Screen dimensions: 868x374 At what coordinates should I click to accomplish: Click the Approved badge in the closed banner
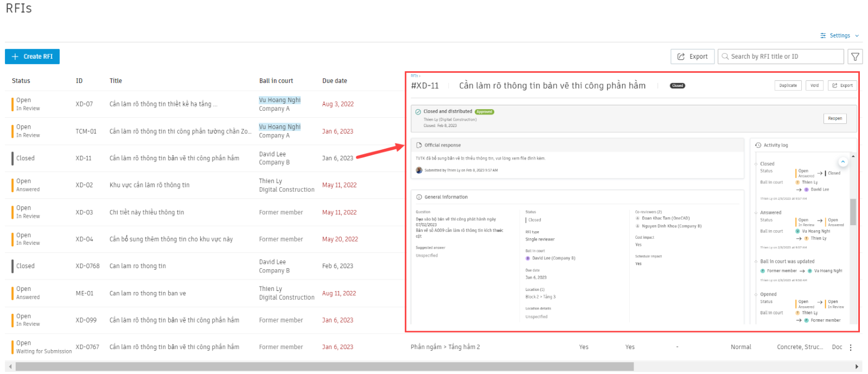[x=484, y=112]
